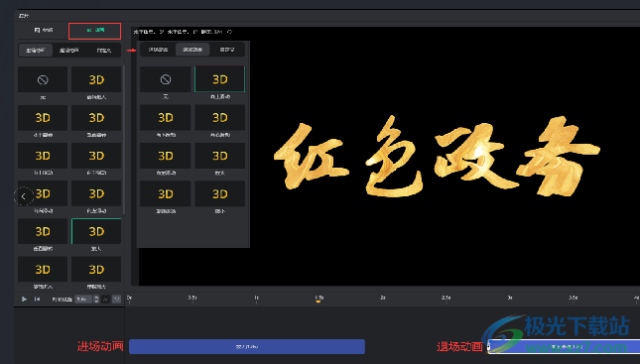Viewport: 640px width, 364px height.
Task: Click the last icon right of curve button
Action: tap(117, 300)
